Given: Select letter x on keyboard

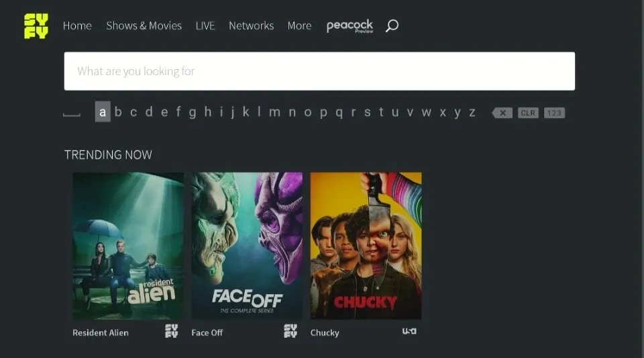Looking at the screenshot, I should point(443,112).
